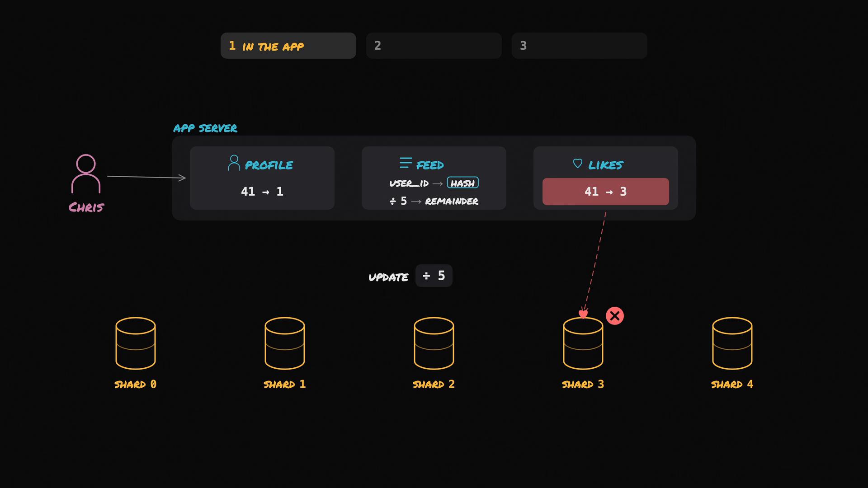Click the Profile person icon
Image resolution: width=868 pixels, height=488 pixels.
point(234,163)
